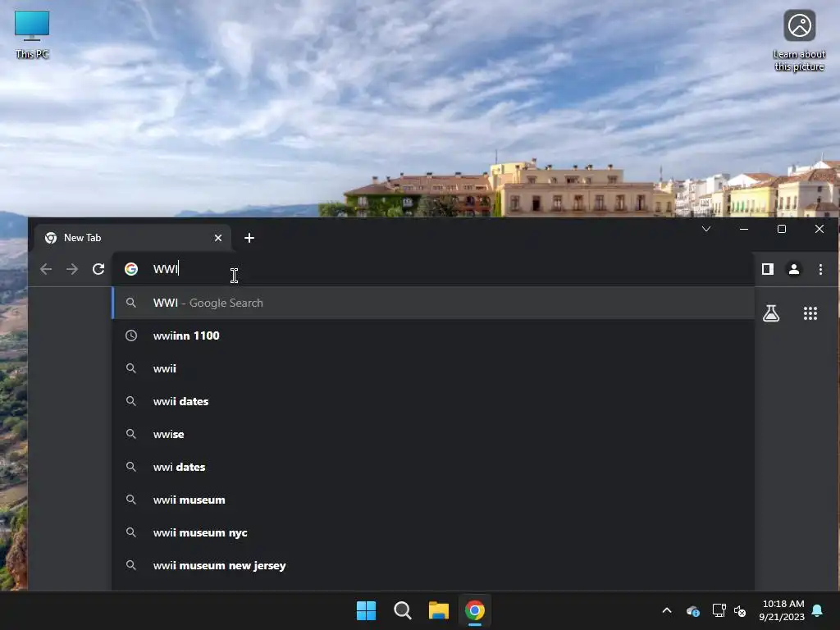Click the forward navigation arrow
This screenshot has width=840, height=630.
72,269
